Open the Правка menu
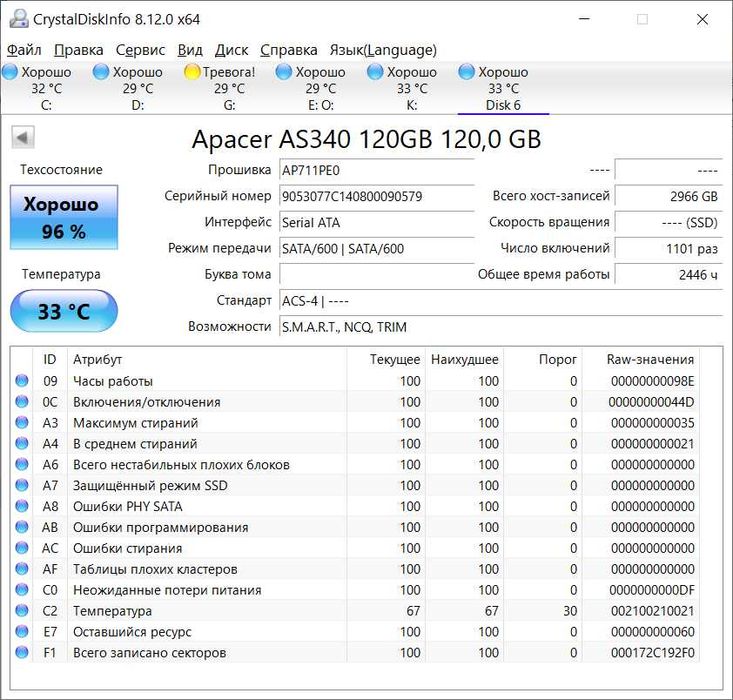The height and width of the screenshot is (700, 733). point(79,50)
